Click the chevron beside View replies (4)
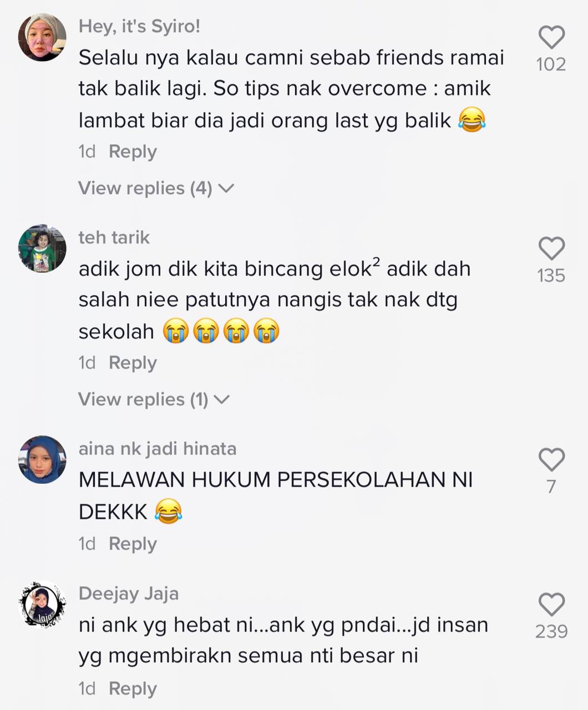Viewport: 588px width, 710px height. (x=226, y=189)
